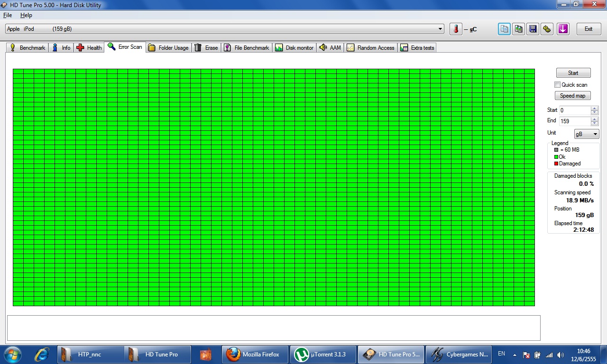Image resolution: width=607 pixels, height=364 pixels.
Task: Save screenshot using floppy disk icon
Action: pos(533,29)
